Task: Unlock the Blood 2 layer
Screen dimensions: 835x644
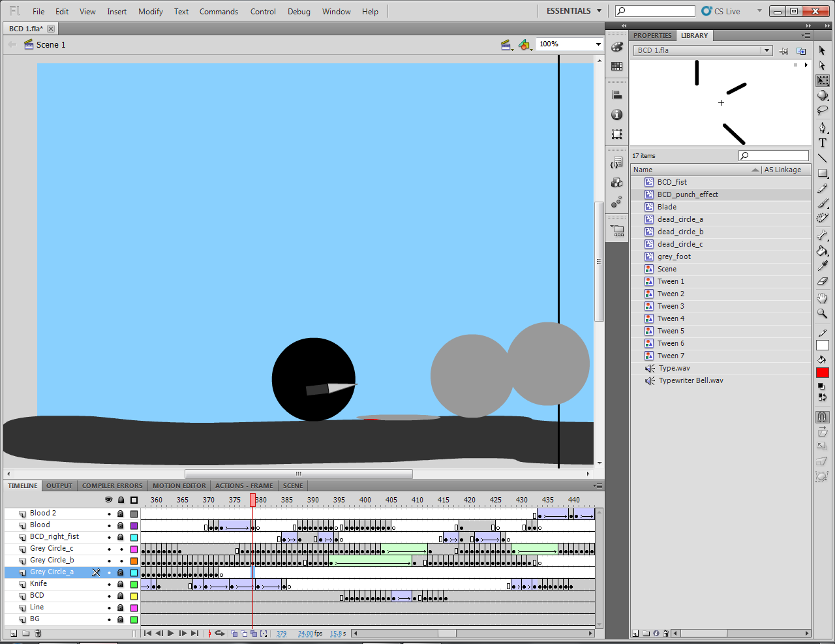Action: (121, 514)
